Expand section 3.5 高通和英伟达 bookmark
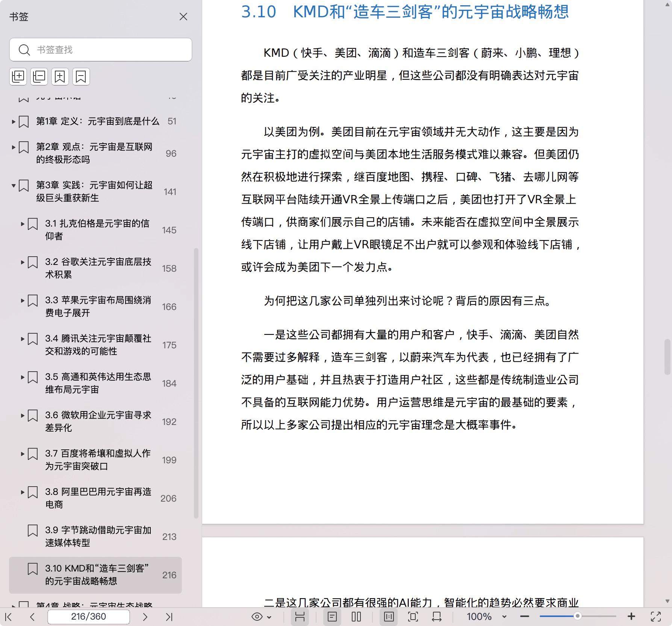This screenshot has height=626, width=672. [x=23, y=377]
